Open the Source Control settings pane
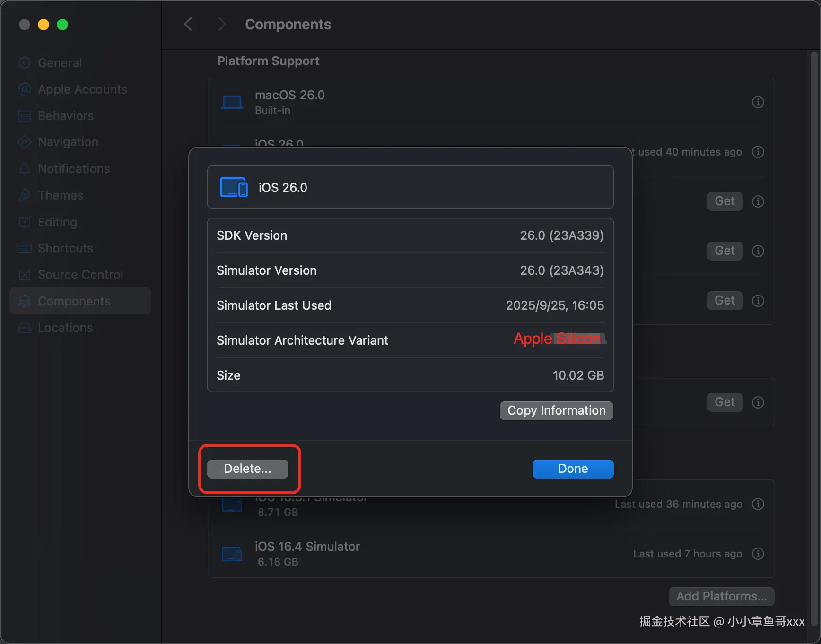The height and width of the screenshot is (644, 821). coord(80,275)
